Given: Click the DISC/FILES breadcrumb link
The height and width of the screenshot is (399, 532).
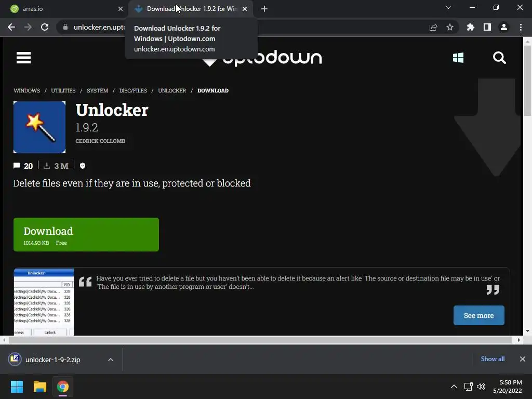Looking at the screenshot, I should [133, 90].
